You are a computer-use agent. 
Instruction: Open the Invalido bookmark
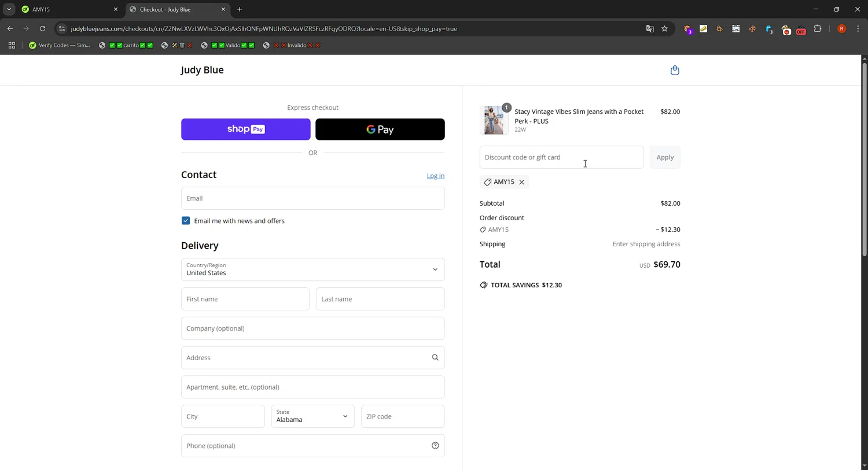[x=292, y=45]
